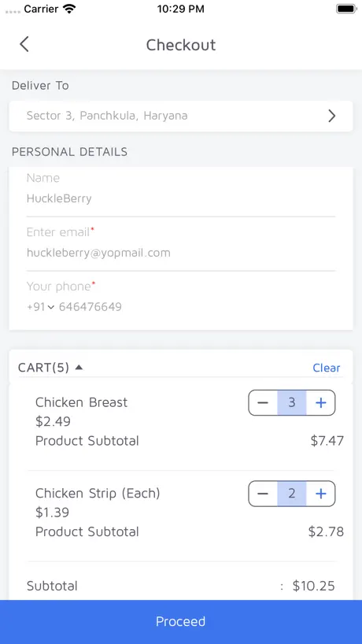Screen dimensions: 362x644
Task: Tap the Chicken Strip (Each) item name
Action: 98,493
